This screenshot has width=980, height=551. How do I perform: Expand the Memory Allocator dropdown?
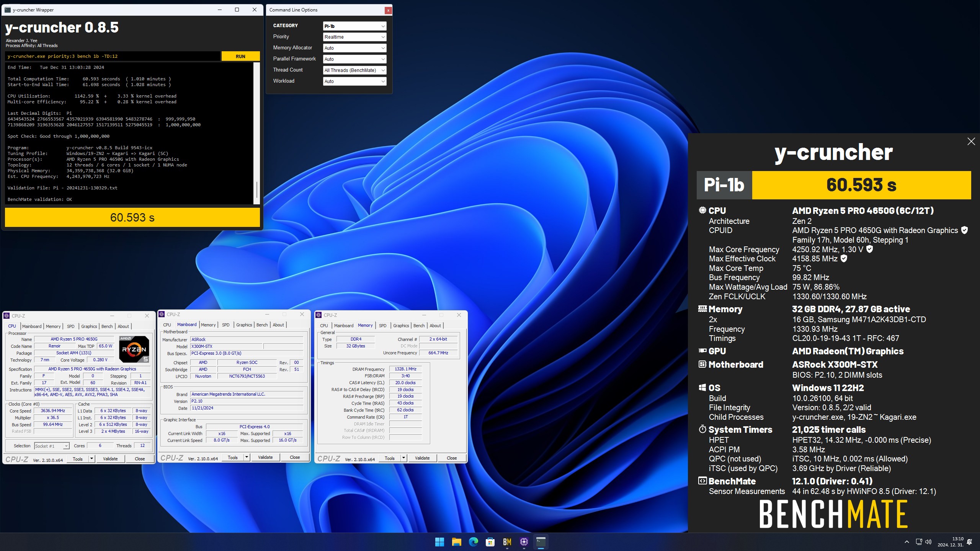pyautogui.click(x=354, y=48)
